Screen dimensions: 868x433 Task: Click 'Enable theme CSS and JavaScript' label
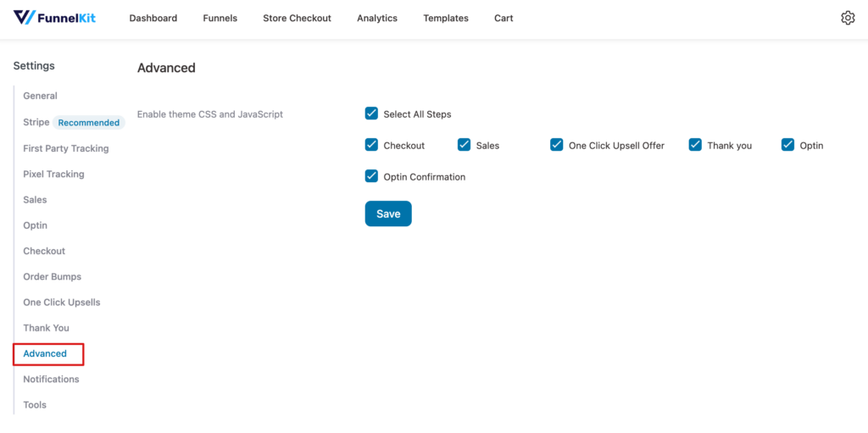[210, 114]
